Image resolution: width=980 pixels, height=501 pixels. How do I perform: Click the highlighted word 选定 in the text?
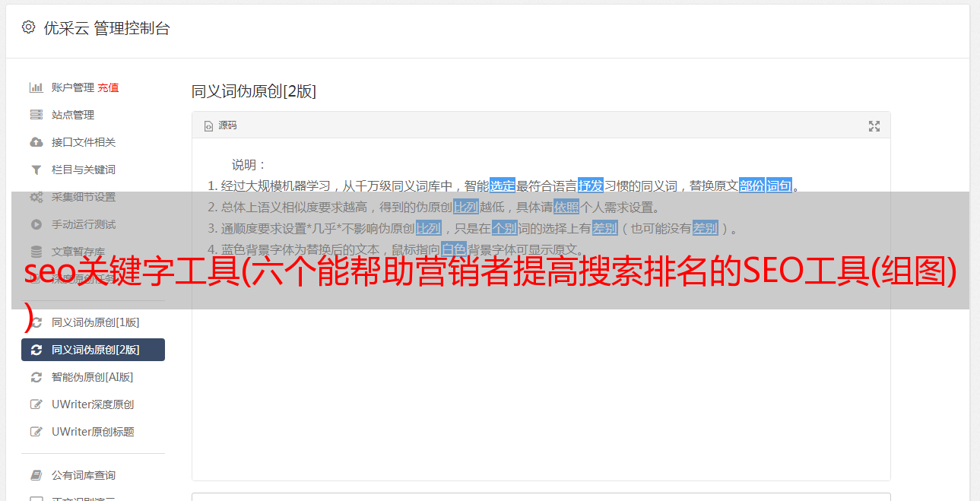(503, 185)
